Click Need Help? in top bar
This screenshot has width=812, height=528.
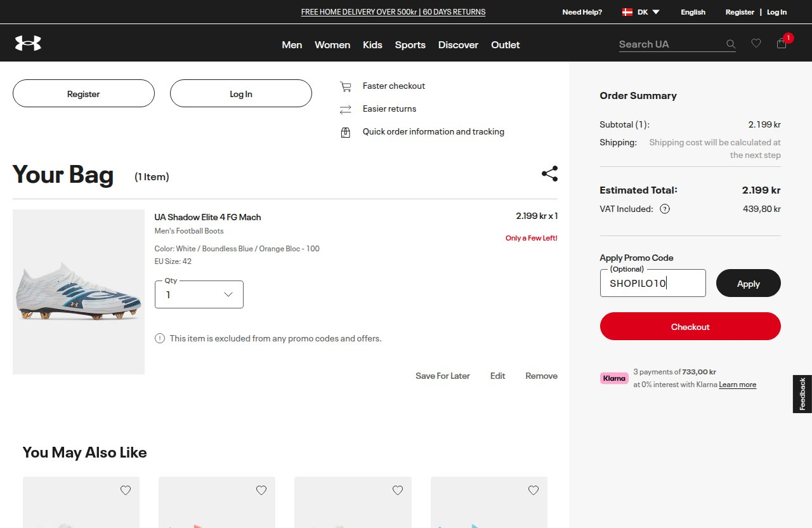coord(582,12)
